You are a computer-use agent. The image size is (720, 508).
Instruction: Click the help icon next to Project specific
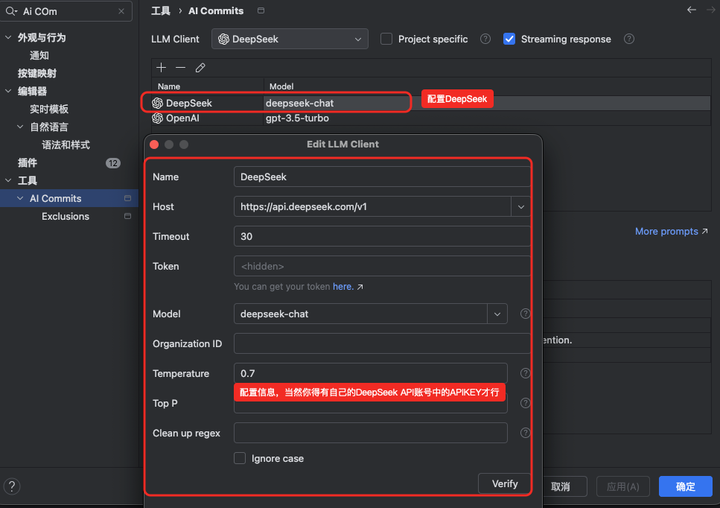[x=485, y=39]
